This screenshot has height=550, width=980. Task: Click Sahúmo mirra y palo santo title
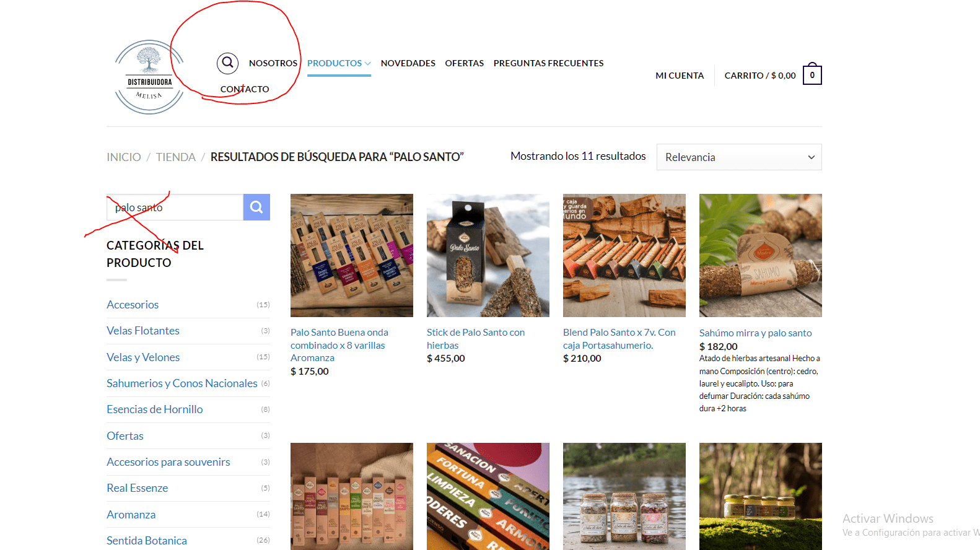(x=756, y=333)
